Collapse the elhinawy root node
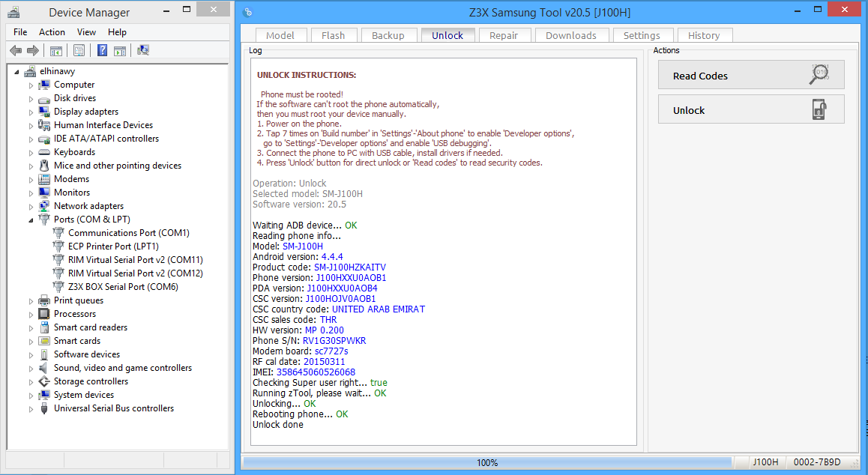 click(x=16, y=72)
